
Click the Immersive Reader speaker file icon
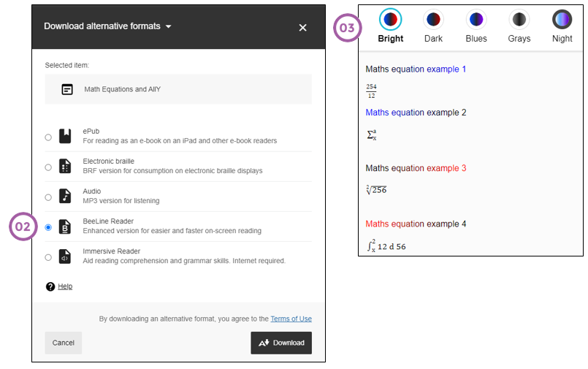[x=65, y=256]
